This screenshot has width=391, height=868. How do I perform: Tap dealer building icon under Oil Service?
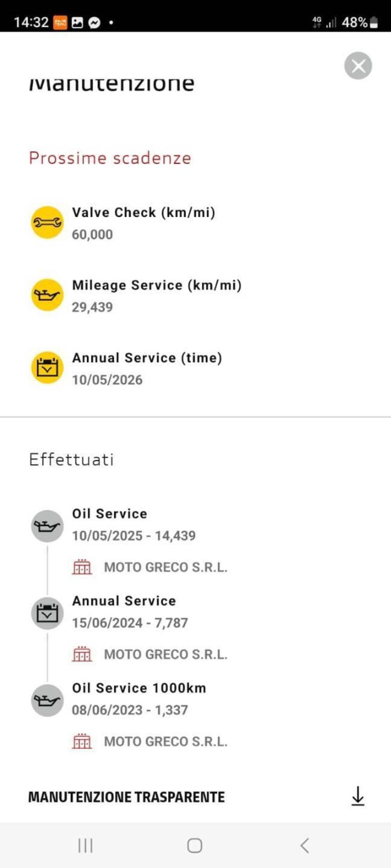[82, 567]
